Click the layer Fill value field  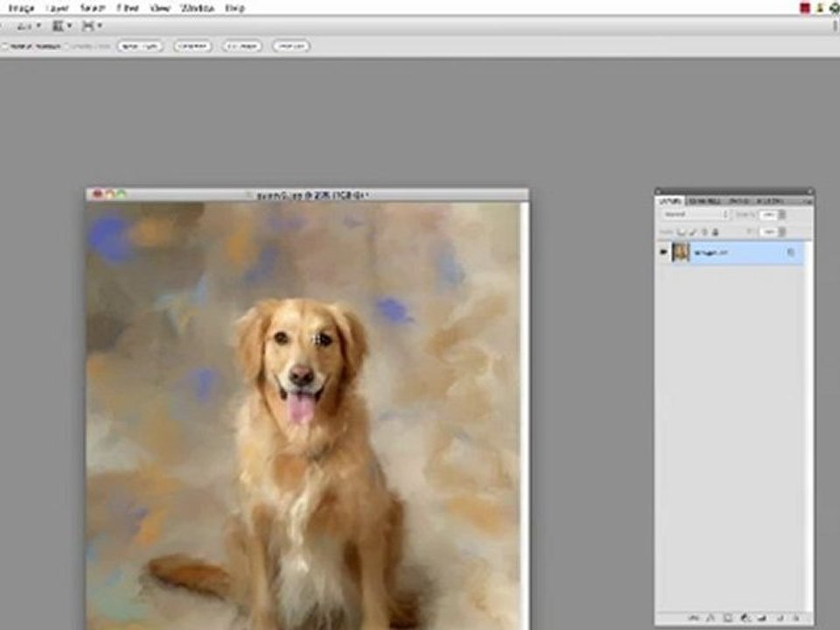(767, 232)
